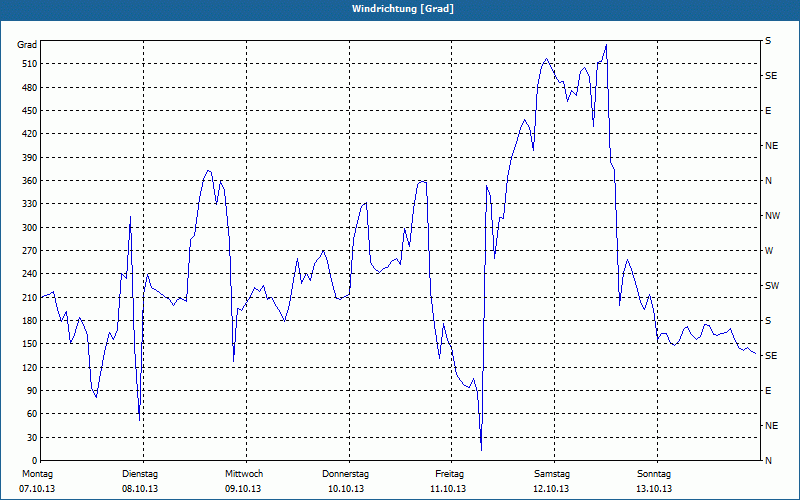Select the date 12.10.13
800x500 pixels.
(x=551, y=489)
